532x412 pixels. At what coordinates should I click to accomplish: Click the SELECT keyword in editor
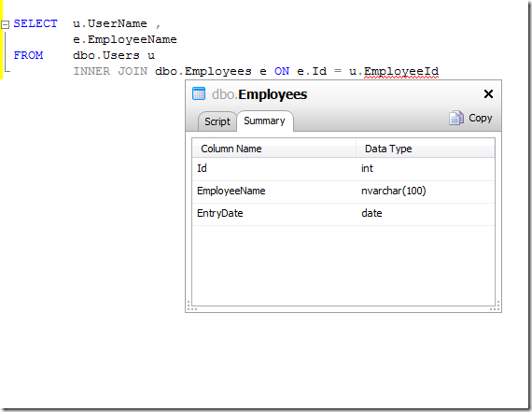tap(35, 23)
